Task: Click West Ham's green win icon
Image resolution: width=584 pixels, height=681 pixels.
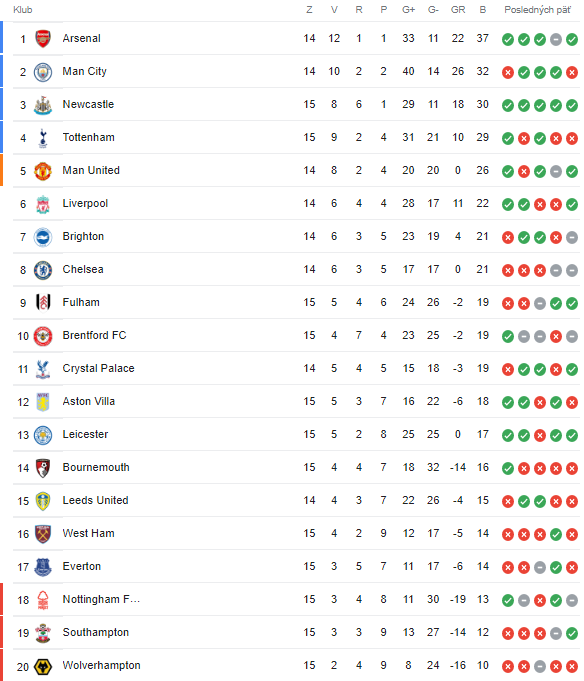Action: click(x=556, y=535)
